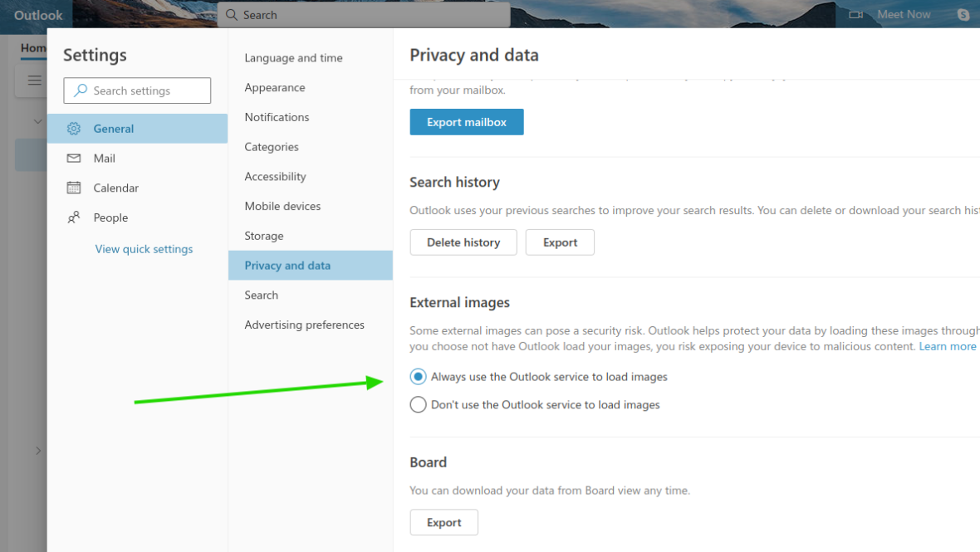980x552 pixels.
Task: Click the Outlook logo in the top bar
Action: click(x=37, y=14)
